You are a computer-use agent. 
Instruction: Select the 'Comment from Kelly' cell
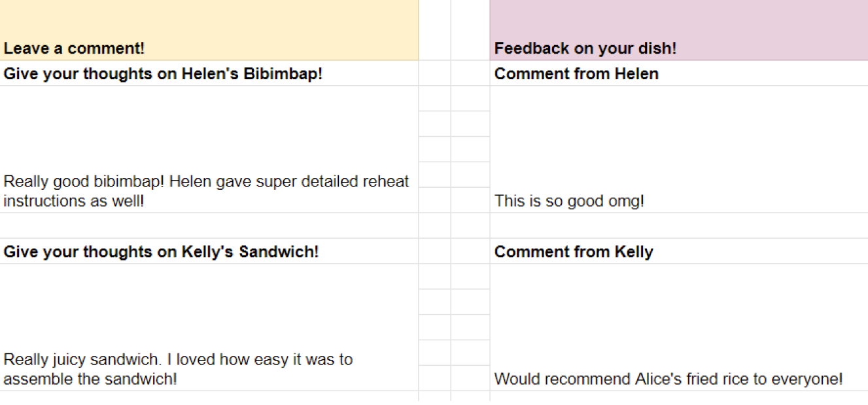tap(678, 252)
